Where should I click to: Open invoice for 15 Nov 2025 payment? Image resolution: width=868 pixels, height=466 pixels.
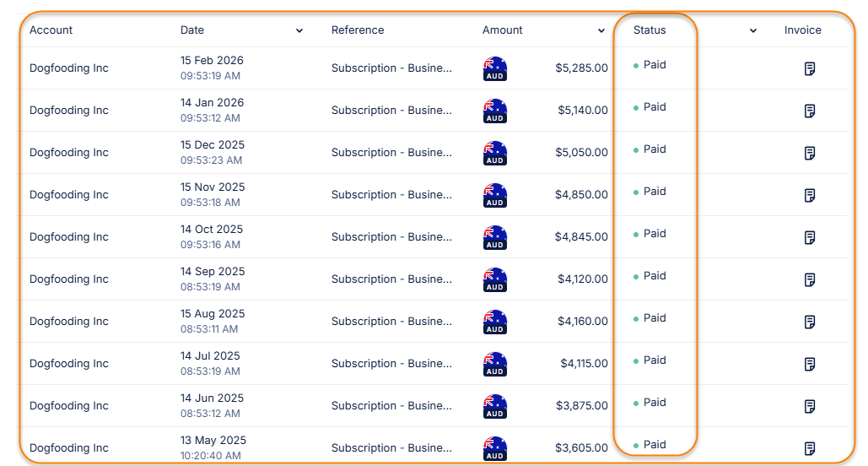click(x=810, y=195)
